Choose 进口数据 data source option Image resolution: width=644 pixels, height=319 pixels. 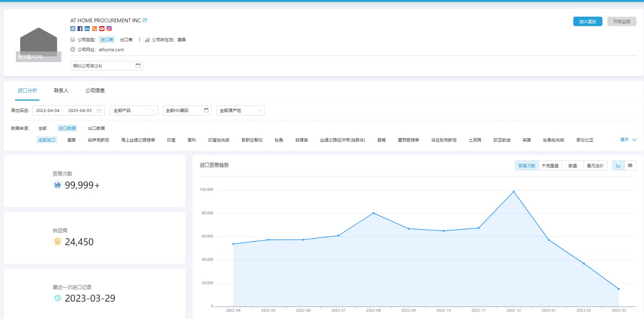pyautogui.click(x=67, y=128)
